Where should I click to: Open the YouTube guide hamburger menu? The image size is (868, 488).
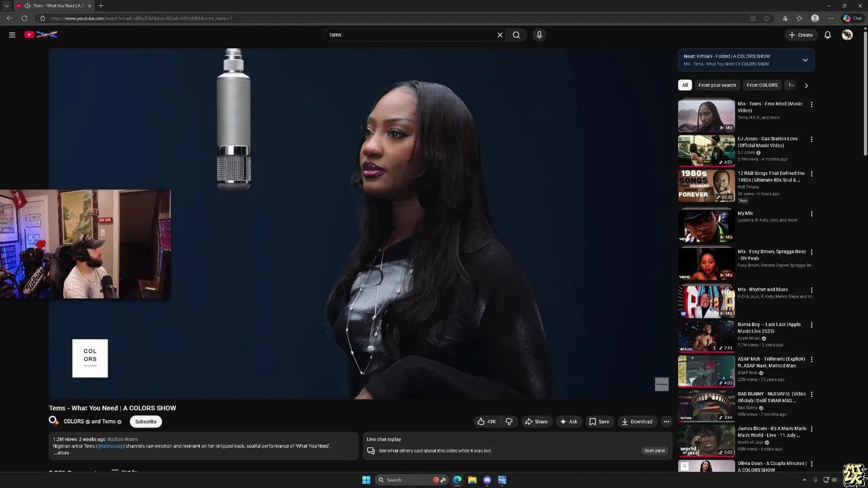pyautogui.click(x=12, y=35)
